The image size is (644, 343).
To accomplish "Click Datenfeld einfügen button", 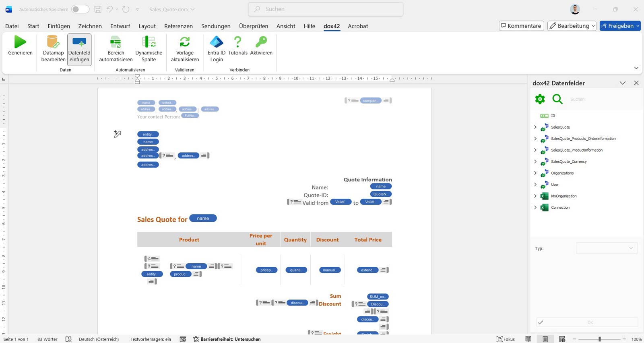I will [x=79, y=49].
